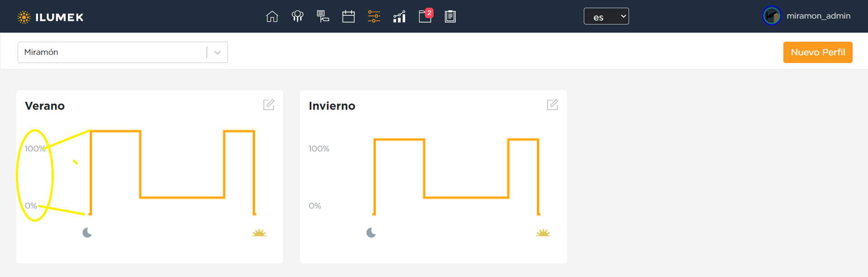
Task: Open the statistics bar chart icon
Action: click(399, 17)
